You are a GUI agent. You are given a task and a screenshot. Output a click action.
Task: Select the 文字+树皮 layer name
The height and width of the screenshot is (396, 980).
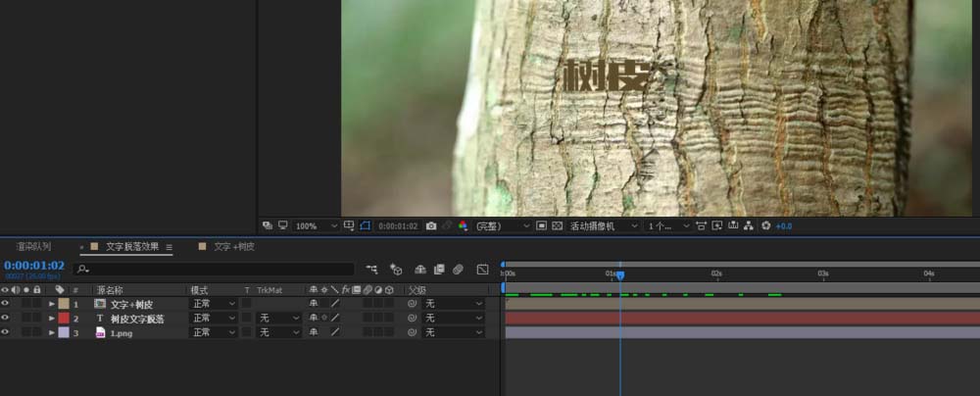[x=131, y=304]
